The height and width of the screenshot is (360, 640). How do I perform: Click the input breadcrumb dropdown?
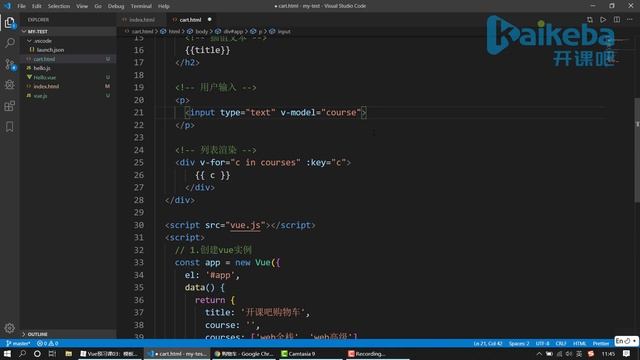280,31
